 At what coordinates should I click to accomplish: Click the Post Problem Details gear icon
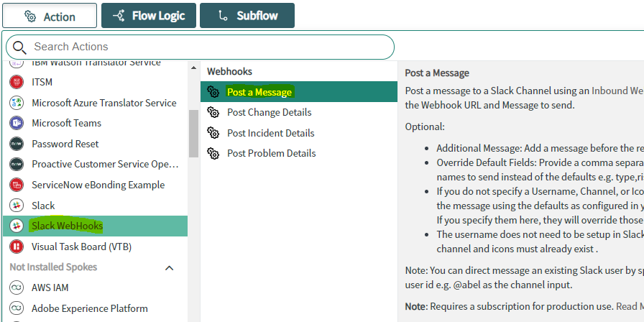click(x=213, y=153)
